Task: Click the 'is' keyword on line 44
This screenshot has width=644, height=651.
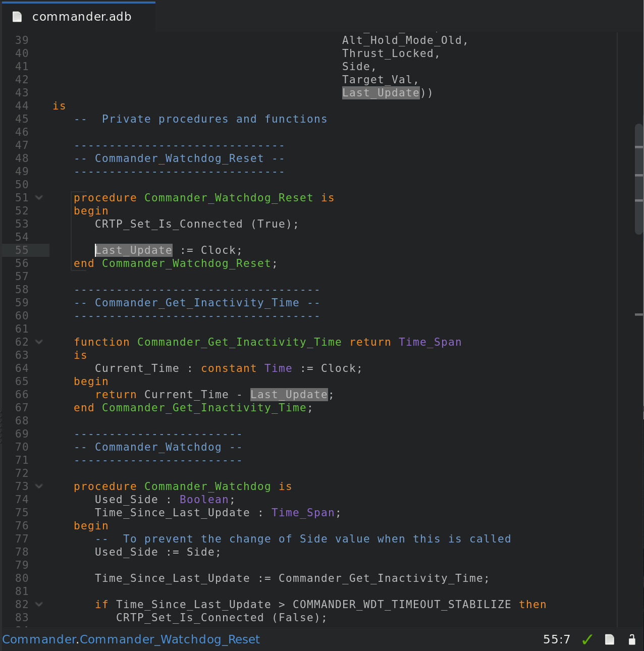Action: 59,106
